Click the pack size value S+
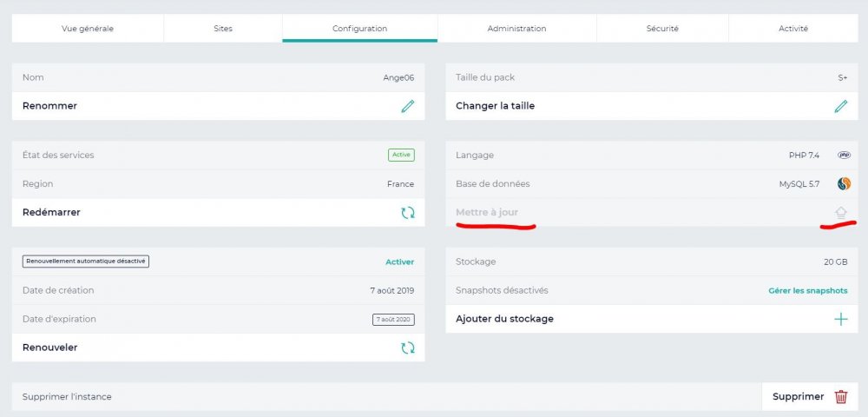 [843, 77]
